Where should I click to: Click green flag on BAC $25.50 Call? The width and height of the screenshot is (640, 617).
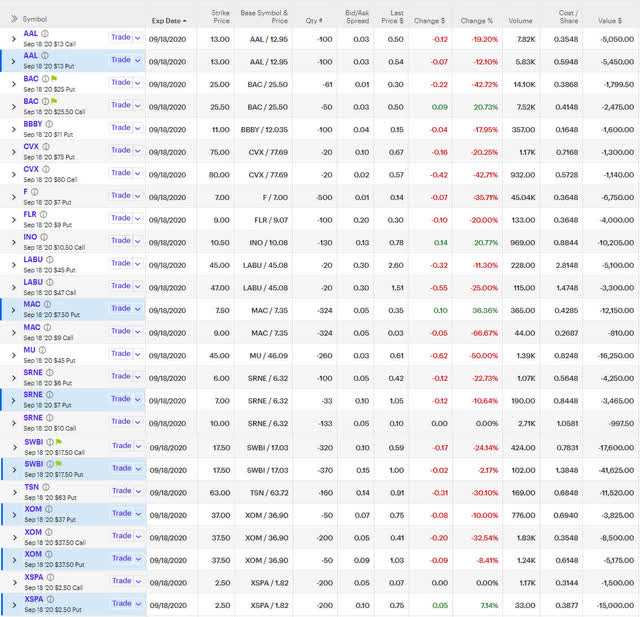[x=54, y=101]
